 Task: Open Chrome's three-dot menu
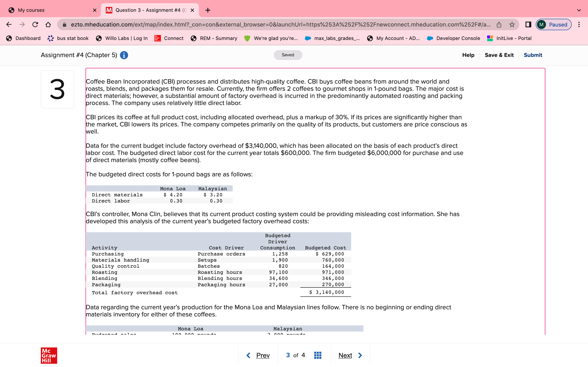579,24
